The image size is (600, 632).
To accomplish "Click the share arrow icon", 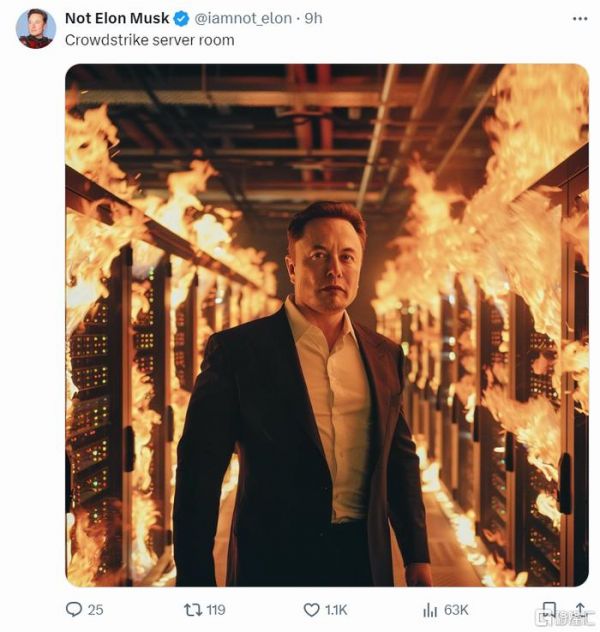I will click(x=580, y=609).
